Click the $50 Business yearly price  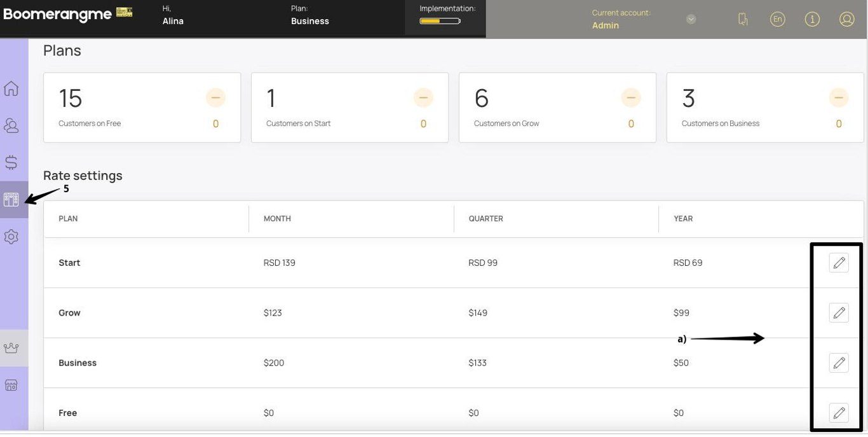(681, 363)
